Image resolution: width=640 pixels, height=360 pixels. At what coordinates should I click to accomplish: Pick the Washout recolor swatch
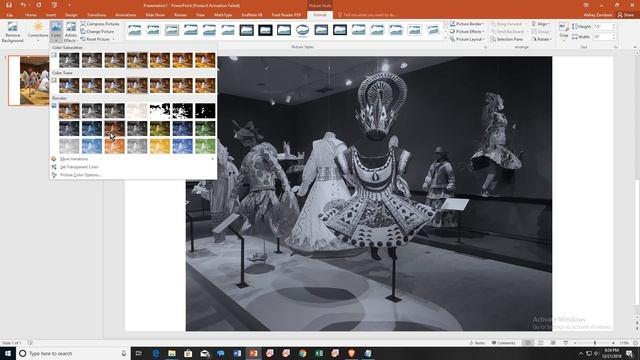(x=137, y=111)
